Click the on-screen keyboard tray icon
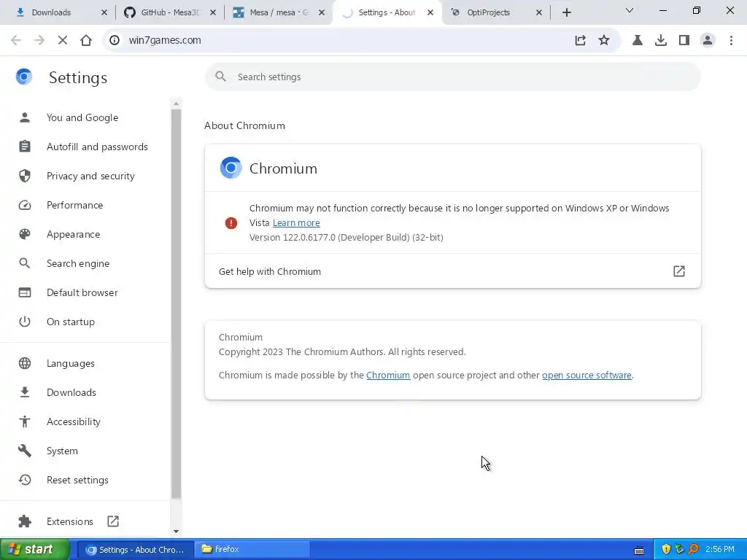Screen dimensions: 747x560 [639, 551]
